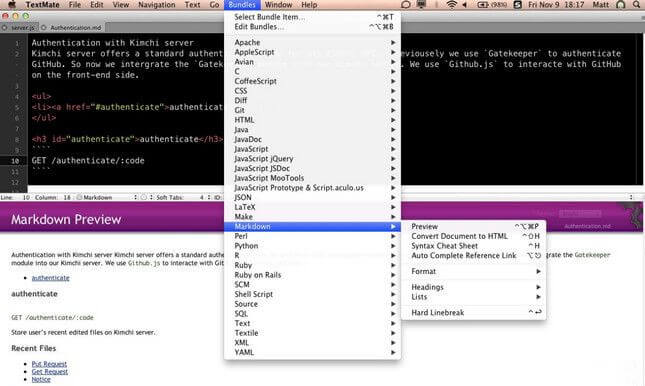The width and height of the screenshot is (645, 386).
Task: Open the Markdown language dropdown in status bar
Action: click(x=107, y=198)
